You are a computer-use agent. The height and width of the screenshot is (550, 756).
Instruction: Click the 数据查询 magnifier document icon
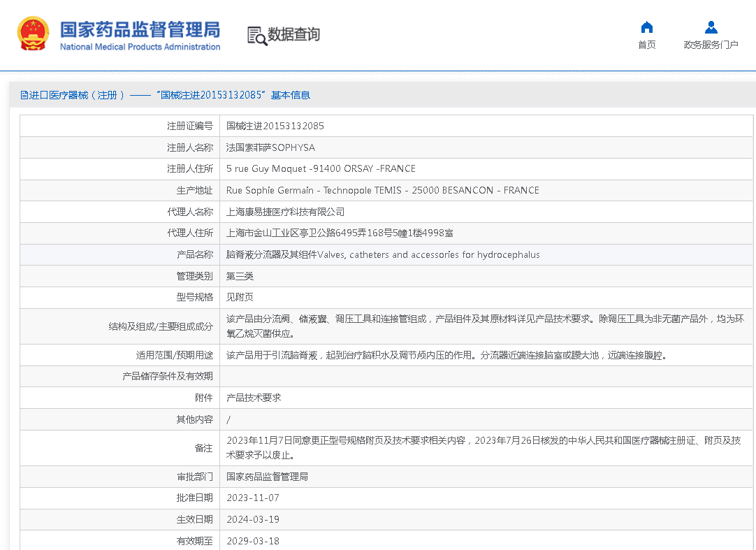[x=257, y=36]
